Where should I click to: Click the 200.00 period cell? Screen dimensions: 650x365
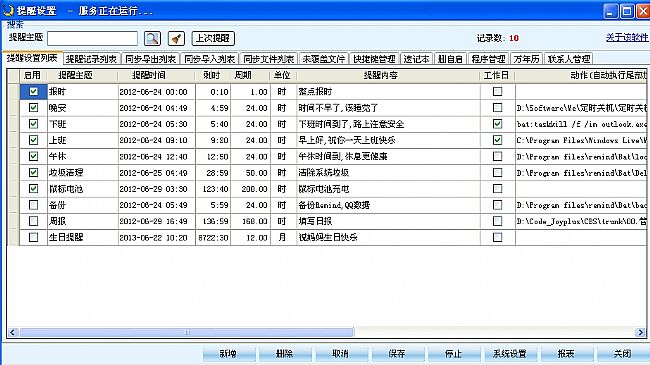click(x=251, y=189)
